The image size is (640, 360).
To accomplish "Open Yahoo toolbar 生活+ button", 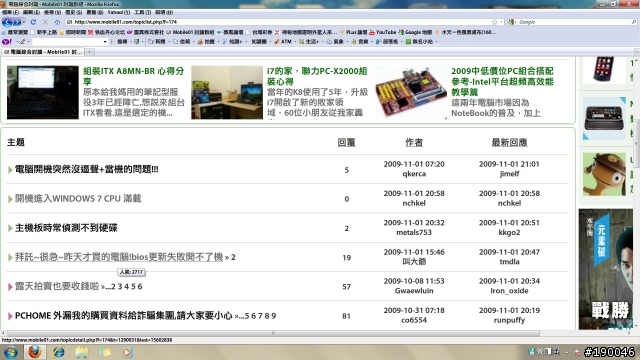I will (x=309, y=42).
